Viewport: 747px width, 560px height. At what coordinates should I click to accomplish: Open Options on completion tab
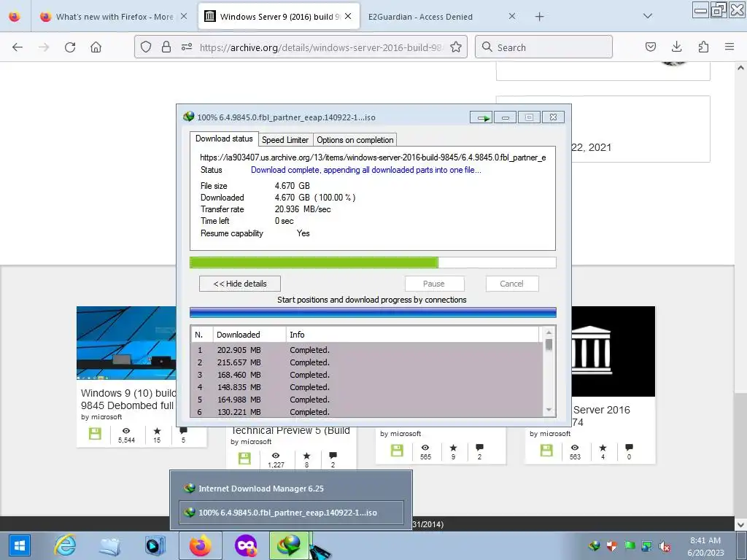(x=355, y=140)
